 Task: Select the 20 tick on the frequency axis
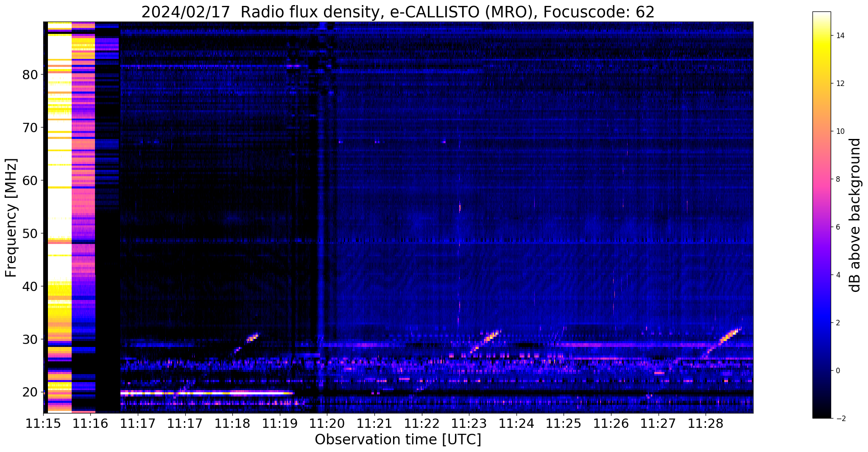(30, 392)
